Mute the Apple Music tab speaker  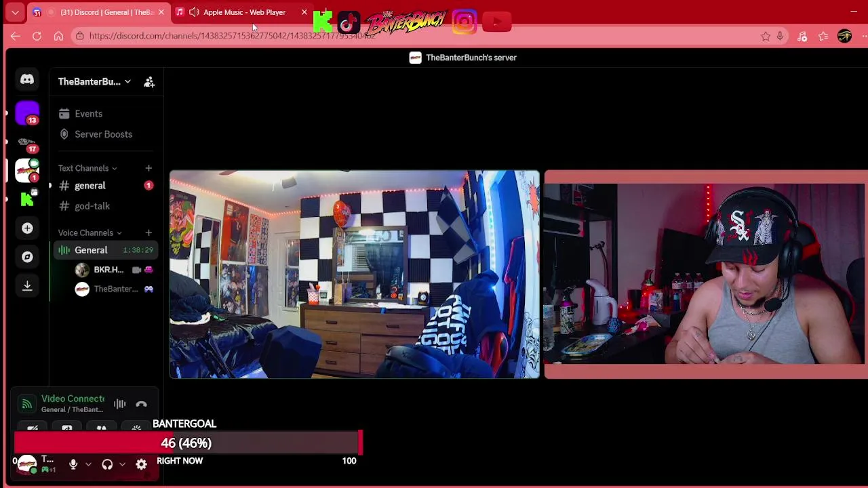194,12
